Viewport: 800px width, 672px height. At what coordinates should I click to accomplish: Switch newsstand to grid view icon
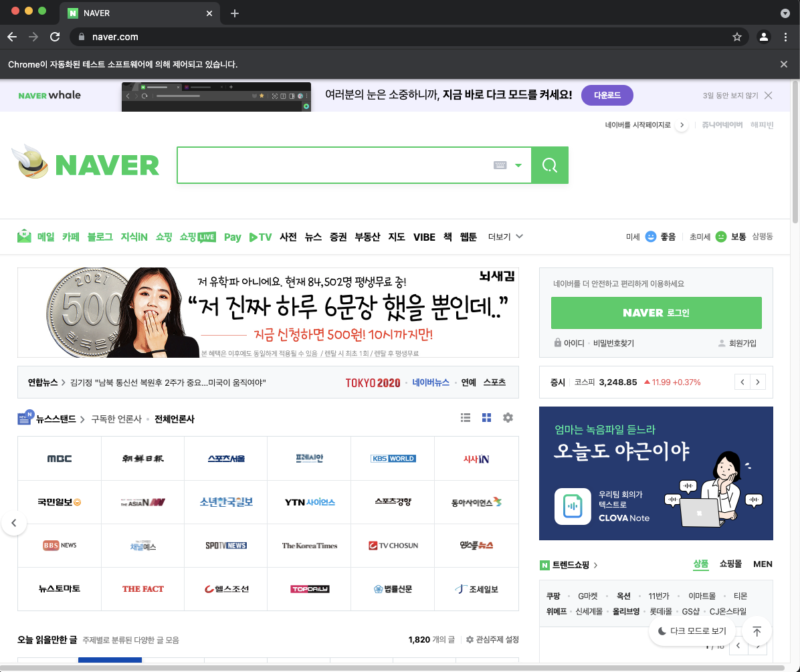pyautogui.click(x=487, y=418)
